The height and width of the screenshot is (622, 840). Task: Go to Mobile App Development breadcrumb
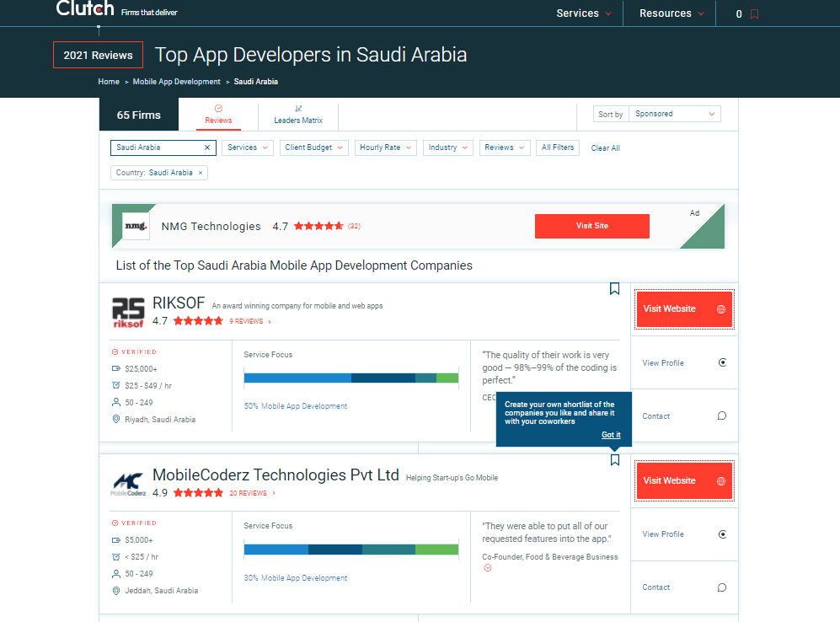pos(176,82)
